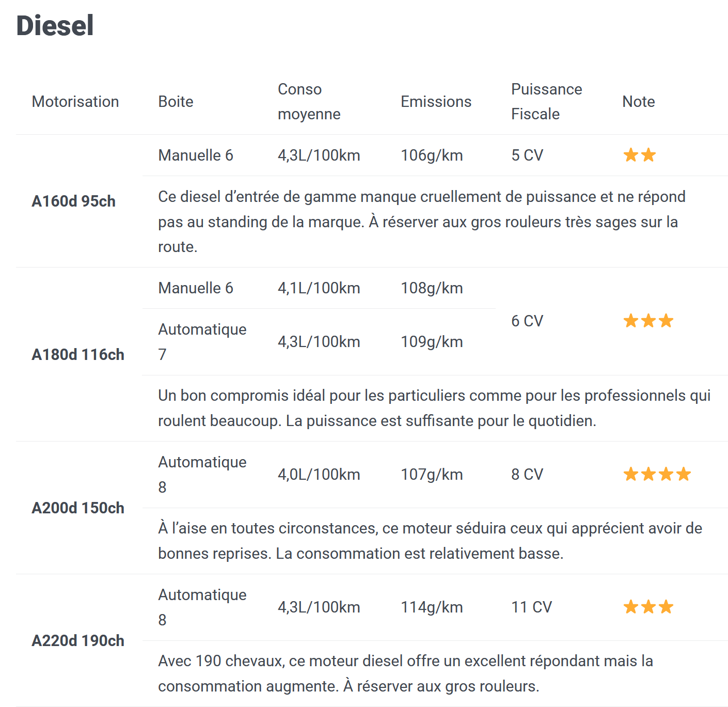Click the 4,0L/100km consumption value
Screen dimensions: 728x707
[x=319, y=475]
